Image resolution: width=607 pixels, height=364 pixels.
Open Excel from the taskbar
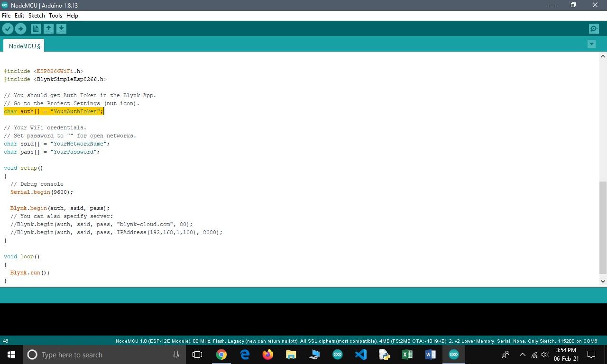coord(407,355)
